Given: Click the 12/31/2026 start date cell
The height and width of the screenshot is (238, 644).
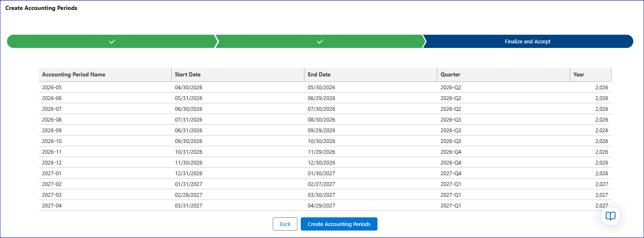Looking at the screenshot, I should click(189, 174).
